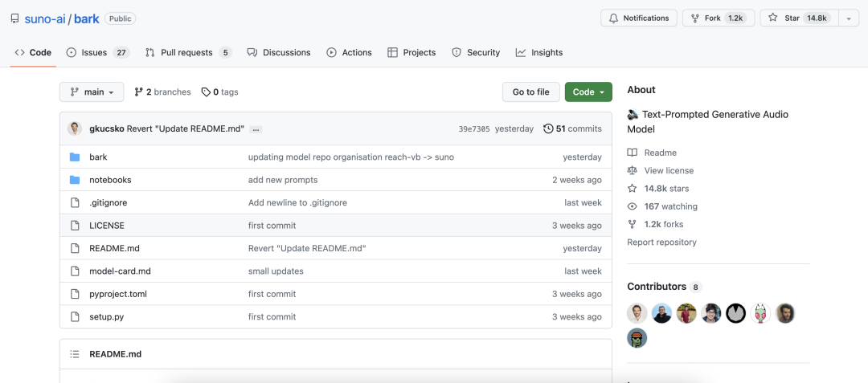Click the pink-eyed cartoon contributor avatar
Image resolution: width=868 pixels, height=383 pixels.
click(x=760, y=313)
